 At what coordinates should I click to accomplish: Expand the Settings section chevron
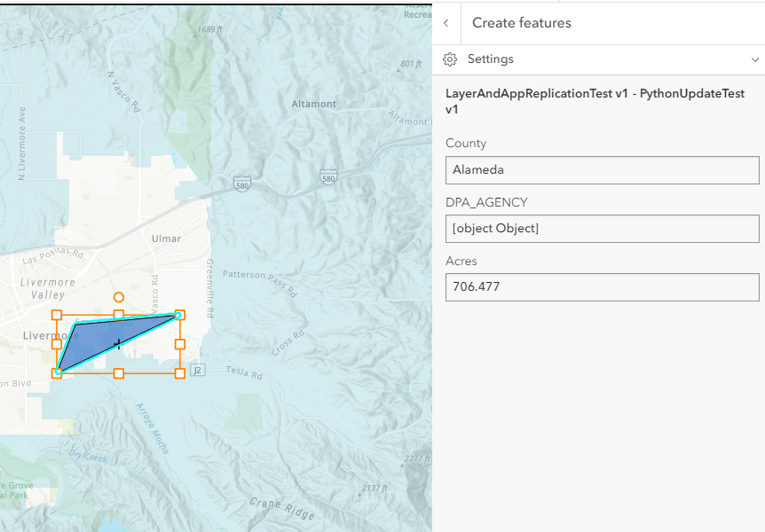tap(754, 59)
